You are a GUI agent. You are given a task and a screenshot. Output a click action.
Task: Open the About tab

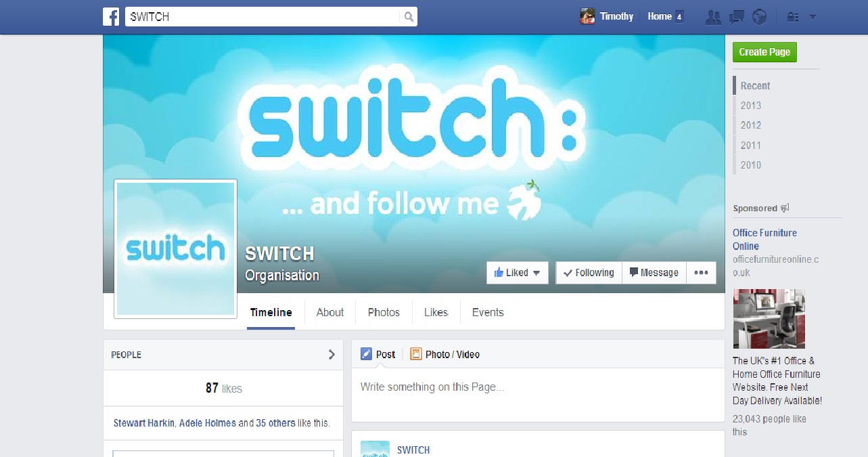click(330, 312)
